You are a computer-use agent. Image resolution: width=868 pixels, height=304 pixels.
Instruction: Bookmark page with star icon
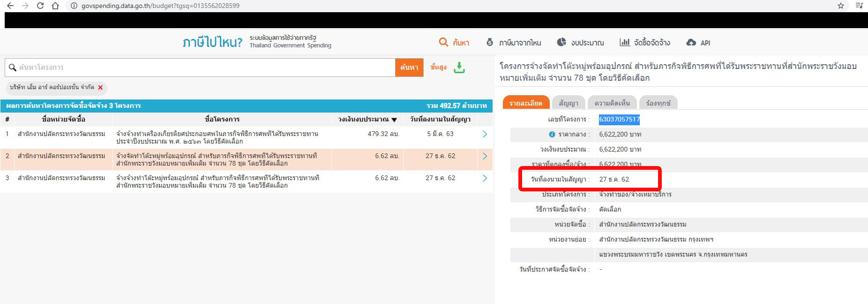pyautogui.click(x=840, y=6)
